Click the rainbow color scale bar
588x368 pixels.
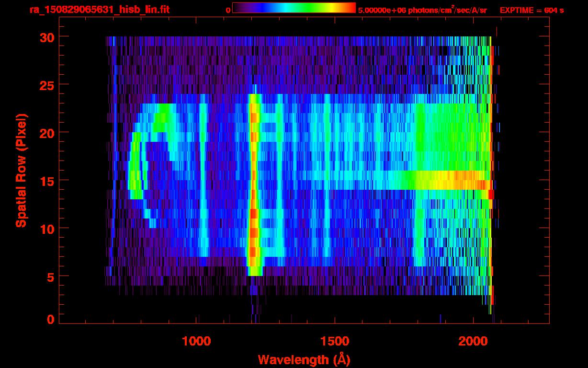point(294,8)
